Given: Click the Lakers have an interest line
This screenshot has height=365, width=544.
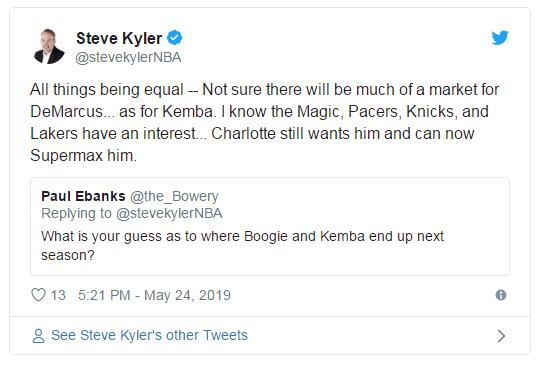Looking at the screenshot, I should pos(252,134).
